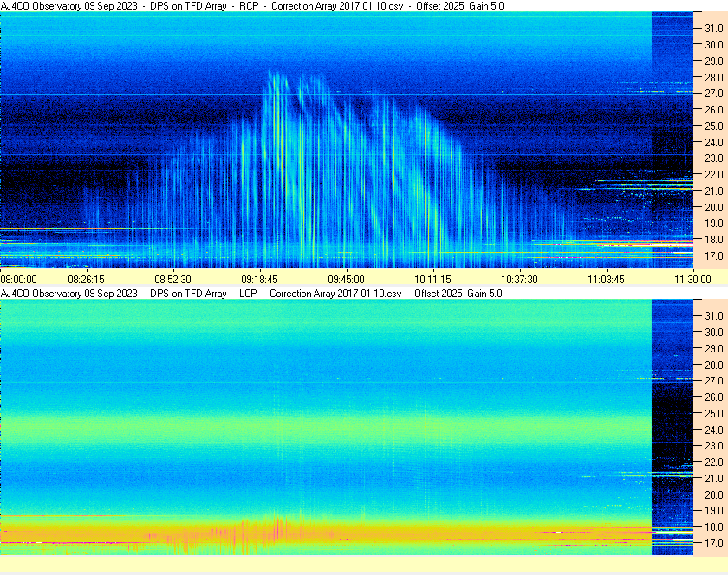Pick the 28.0 label on LCP frequency axis

point(714,365)
